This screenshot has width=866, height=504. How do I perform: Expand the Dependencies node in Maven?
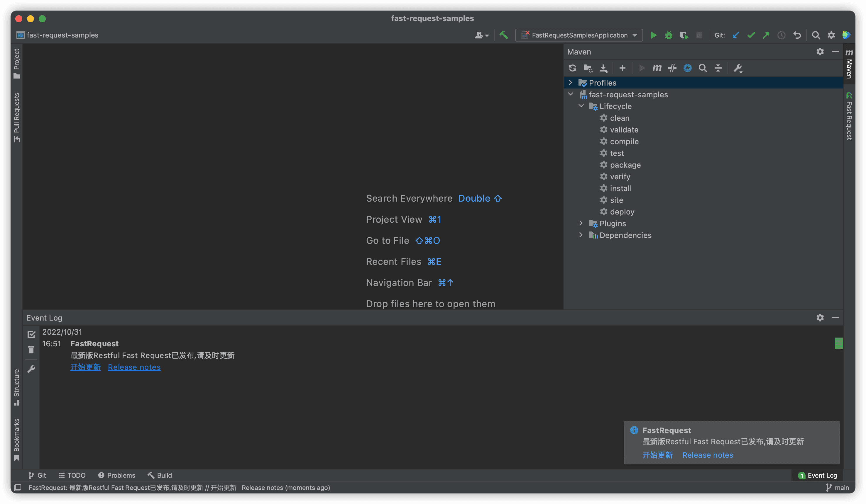[x=581, y=235]
